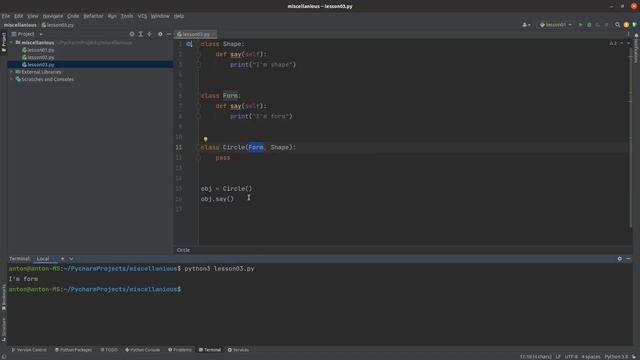This screenshot has width=640, height=360.
Task: Open the Tools menu
Action: point(127,16)
